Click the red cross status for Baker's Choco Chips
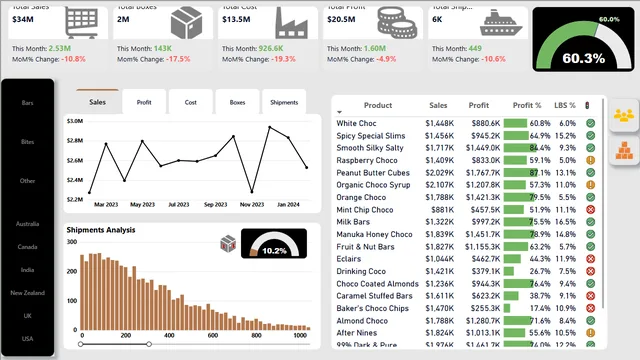640x360 pixels. tap(590, 308)
